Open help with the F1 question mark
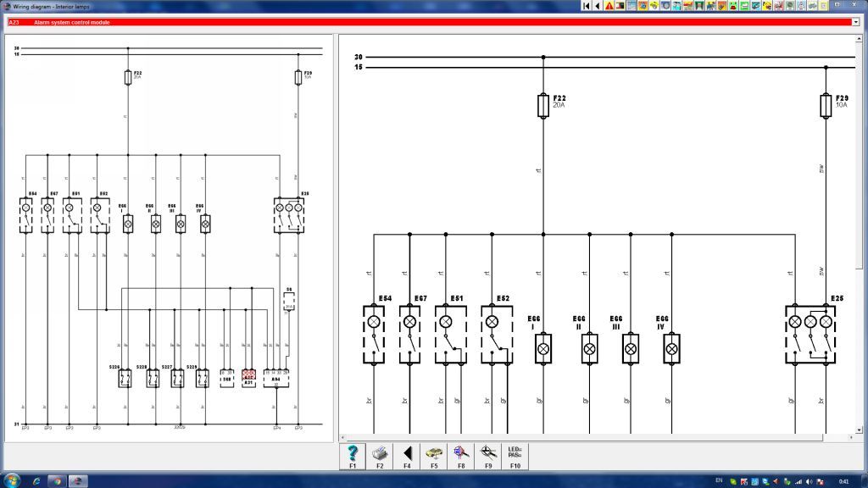The height and width of the screenshot is (488, 868). point(353,457)
